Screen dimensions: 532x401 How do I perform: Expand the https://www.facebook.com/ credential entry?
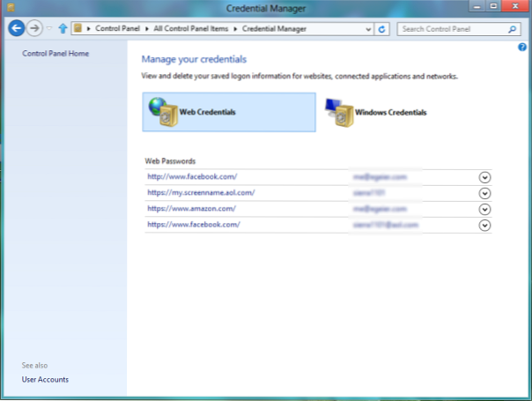[x=484, y=226]
